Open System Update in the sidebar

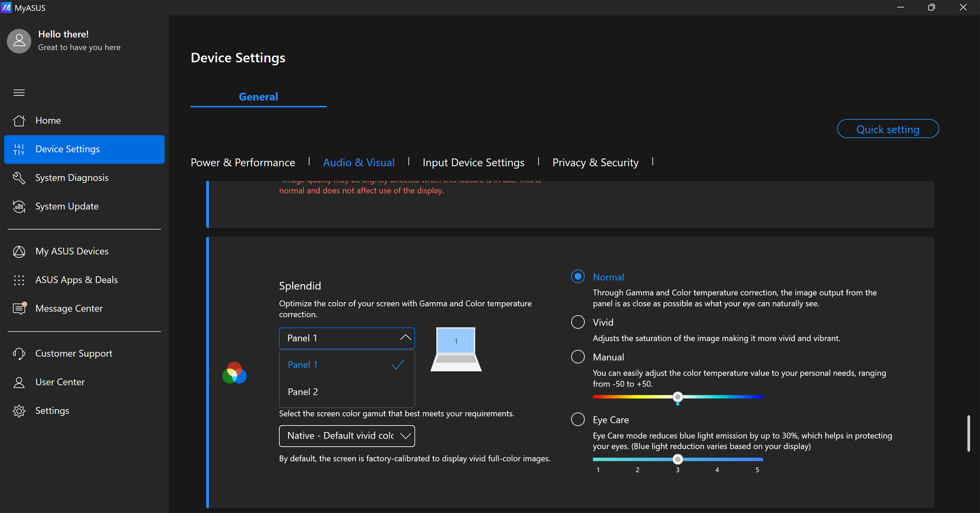click(84, 207)
